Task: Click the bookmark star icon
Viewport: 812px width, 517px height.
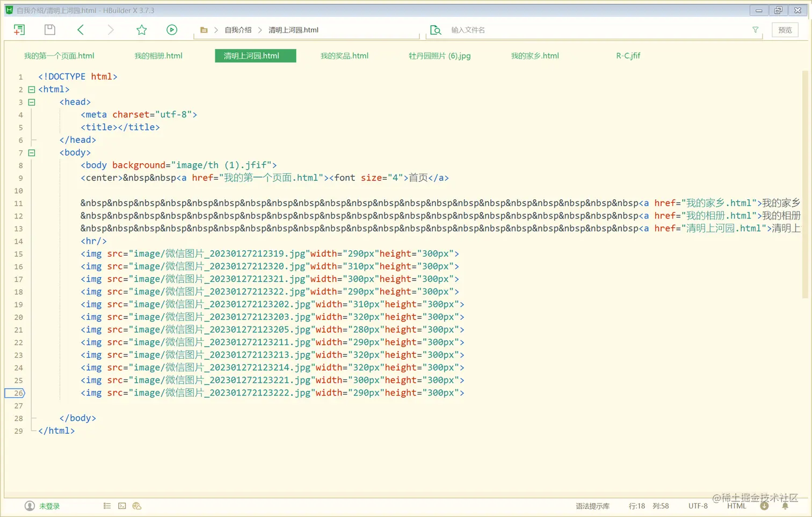Action: pyautogui.click(x=142, y=30)
